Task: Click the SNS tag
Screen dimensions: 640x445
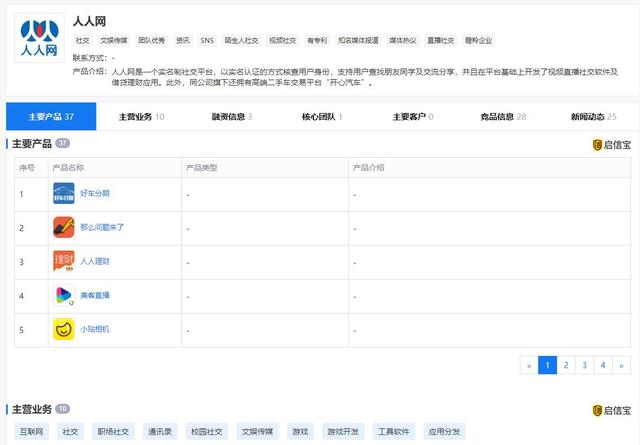Action: [x=207, y=40]
